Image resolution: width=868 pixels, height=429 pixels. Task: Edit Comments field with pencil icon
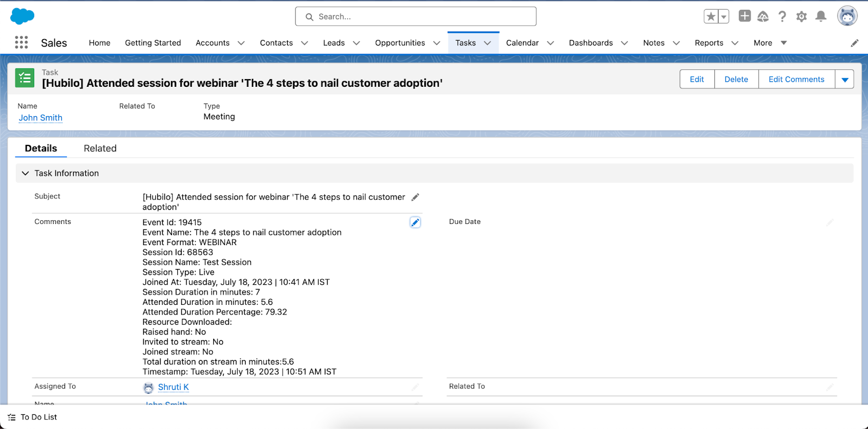[x=415, y=222]
